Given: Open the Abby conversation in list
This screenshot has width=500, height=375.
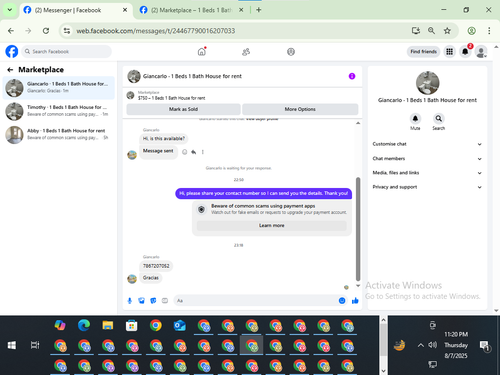Looking at the screenshot, I should [59, 134].
